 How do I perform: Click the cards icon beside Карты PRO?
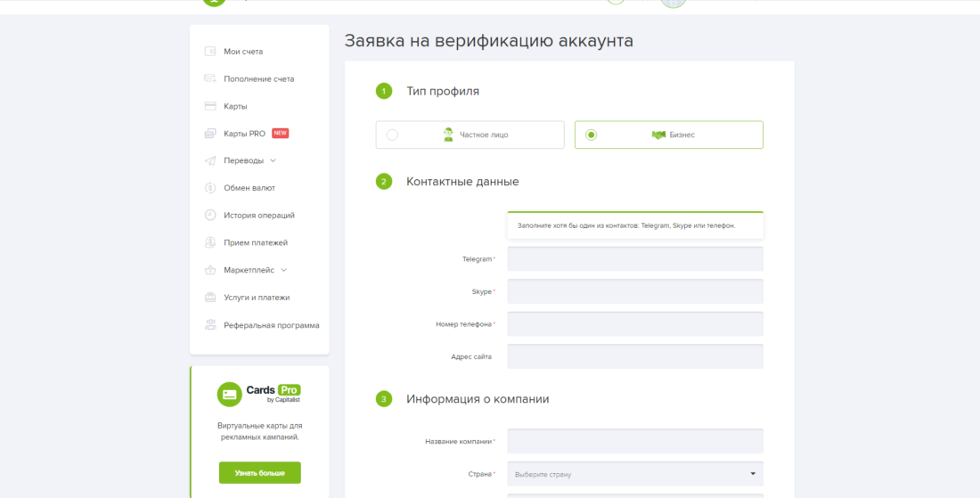point(210,133)
